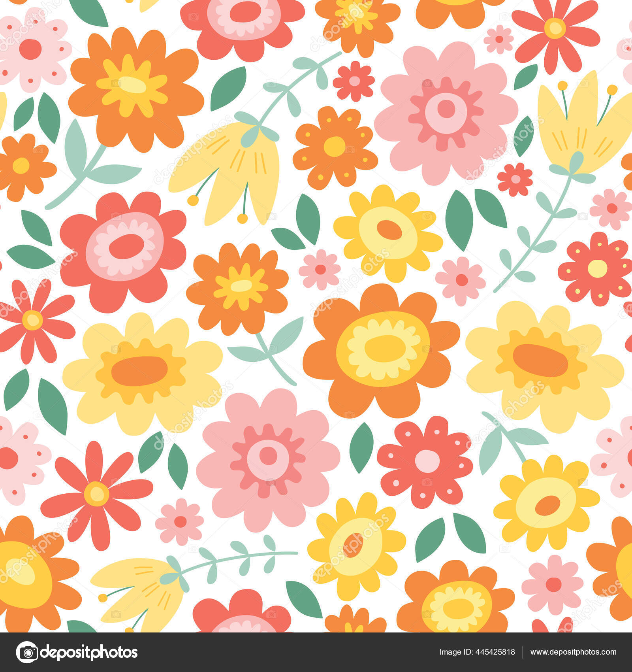The image size is (632, 672).
Task: Click the camera watermark over the red flower
Action: click(117, 215)
